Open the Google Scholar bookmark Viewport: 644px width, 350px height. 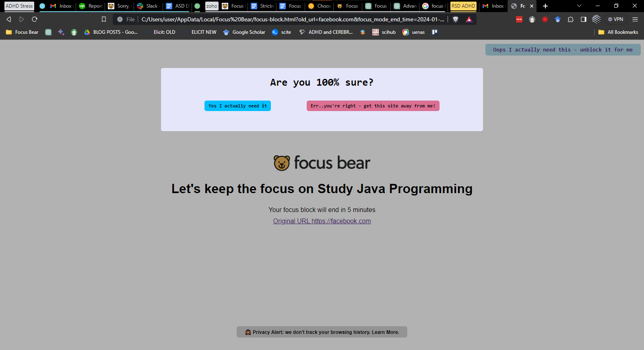point(244,32)
